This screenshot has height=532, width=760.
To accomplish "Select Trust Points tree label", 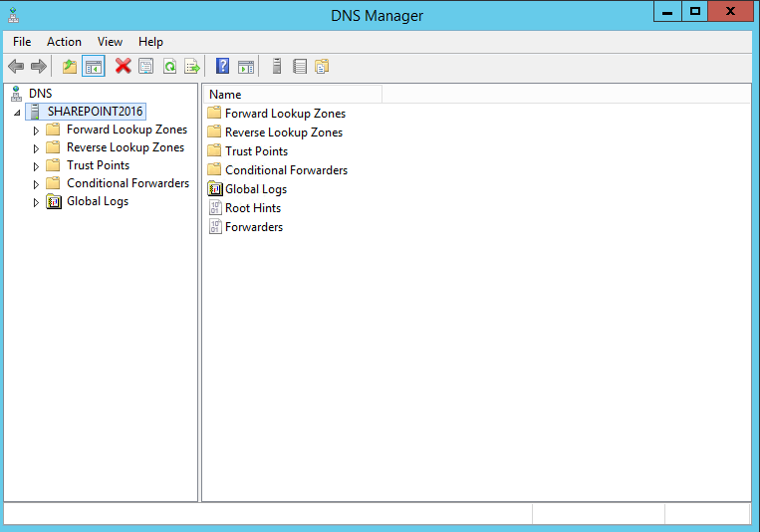I will coord(98,165).
